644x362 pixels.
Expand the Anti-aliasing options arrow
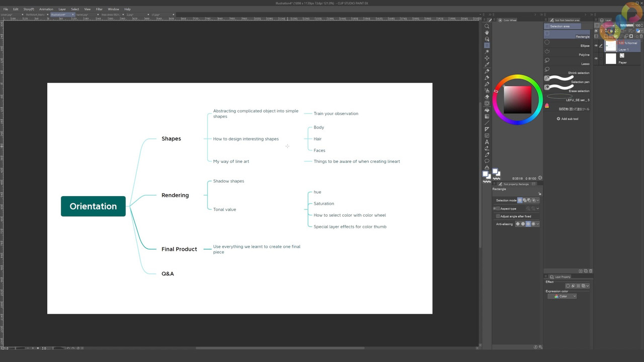coord(538,224)
